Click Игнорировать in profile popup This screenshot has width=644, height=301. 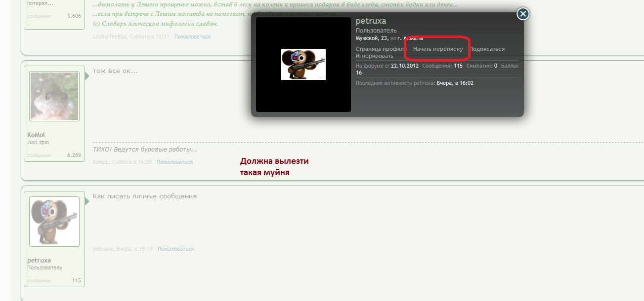point(374,56)
